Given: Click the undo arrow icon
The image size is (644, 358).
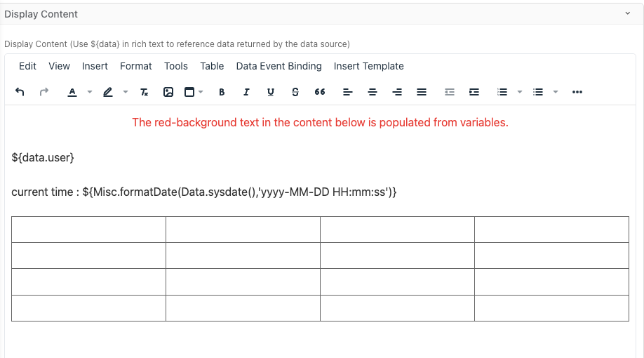Looking at the screenshot, I should click(20, 92).
